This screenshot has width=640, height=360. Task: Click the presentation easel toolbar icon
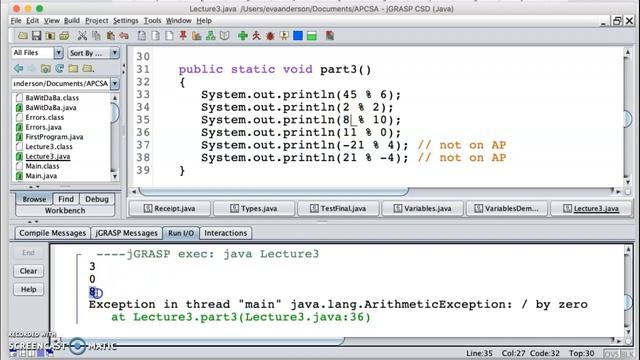click(x=284, y=36)
